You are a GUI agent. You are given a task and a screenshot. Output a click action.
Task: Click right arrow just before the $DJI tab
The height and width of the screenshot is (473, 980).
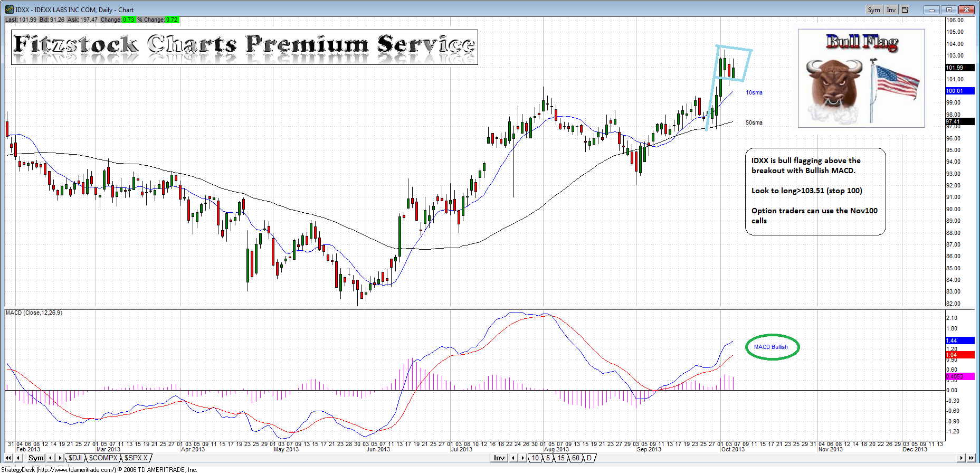[60, 458]
